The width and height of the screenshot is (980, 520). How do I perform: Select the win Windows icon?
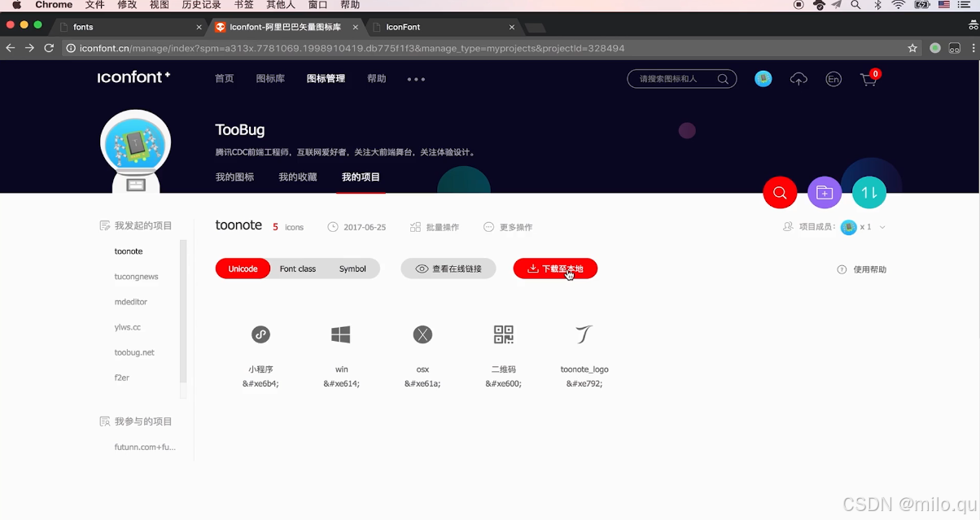pos(341,334)
